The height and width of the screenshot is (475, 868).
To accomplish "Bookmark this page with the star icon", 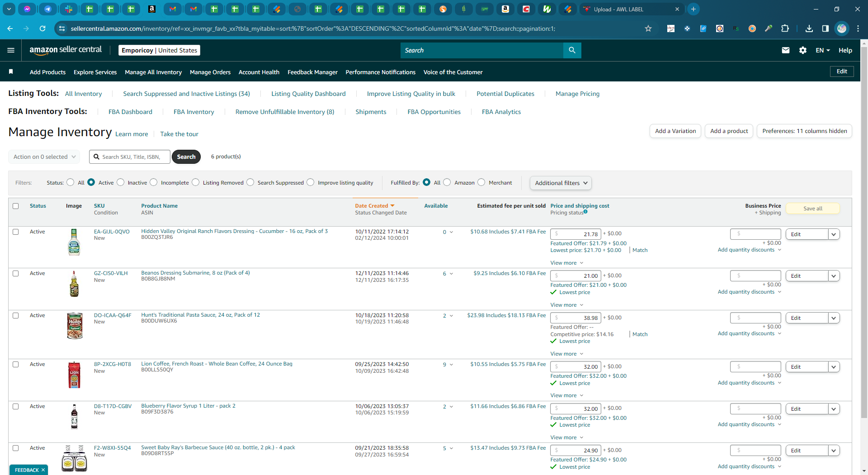I will click(648, 28).
